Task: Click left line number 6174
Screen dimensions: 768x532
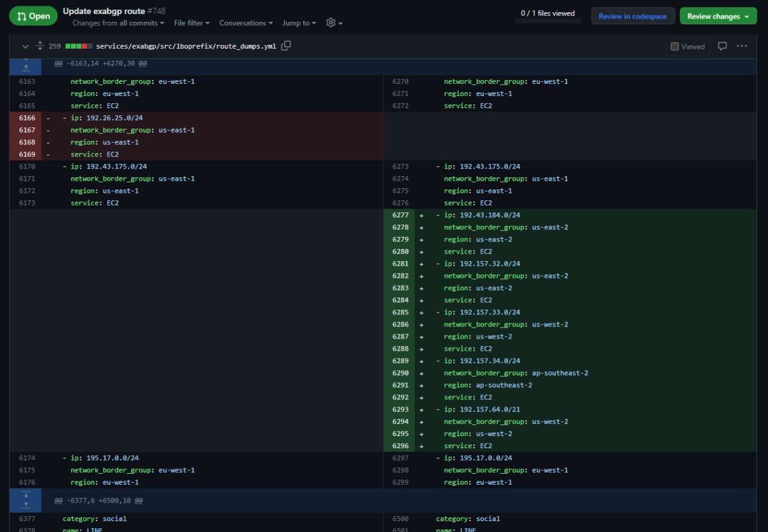Action: 26,458
